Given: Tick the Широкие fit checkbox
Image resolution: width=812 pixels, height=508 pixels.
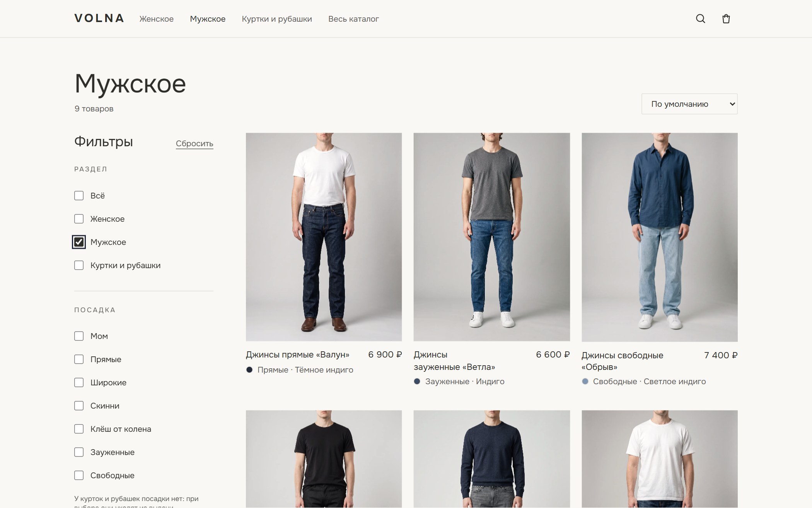Looking at the screenshot, I should click(x=79, y=383).
